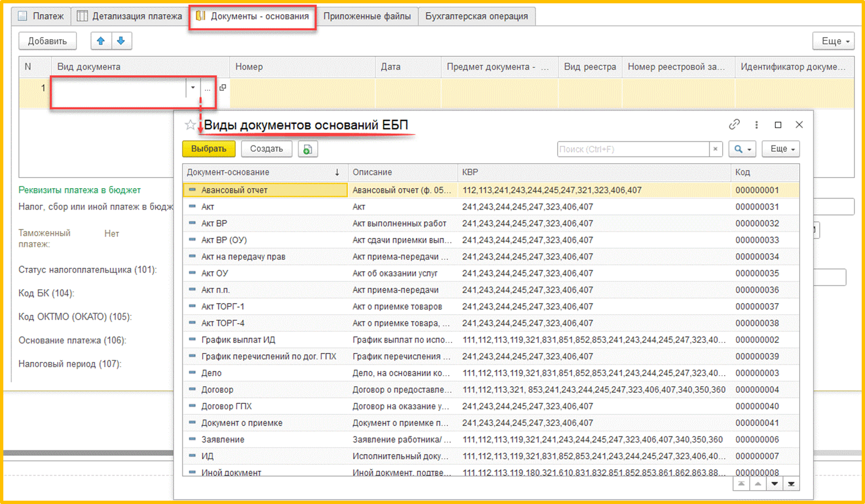Select the Акт ВР (ОУ) row

point(491,240)
